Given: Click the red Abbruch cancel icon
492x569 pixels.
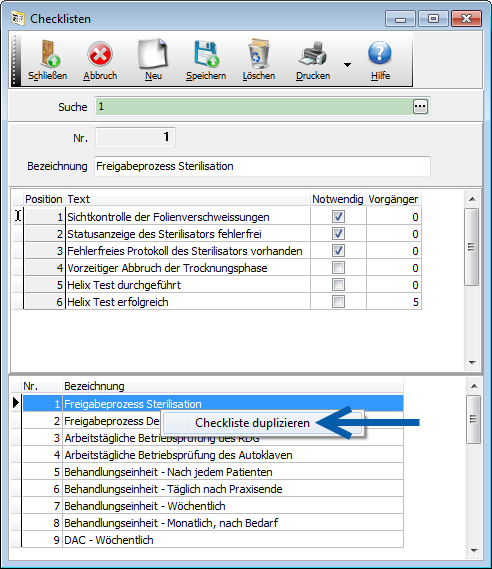Looking at the screenshot, I should tap(99, 54).
